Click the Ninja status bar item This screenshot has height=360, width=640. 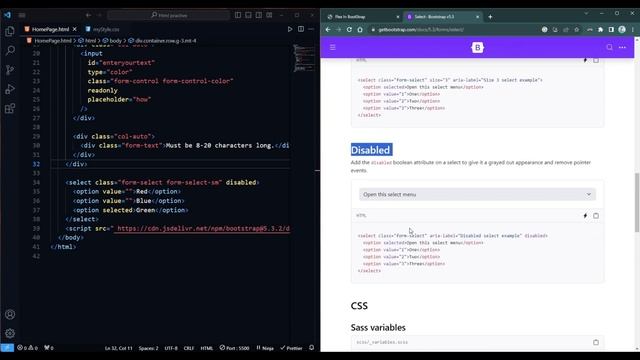(x=265, y=348)
